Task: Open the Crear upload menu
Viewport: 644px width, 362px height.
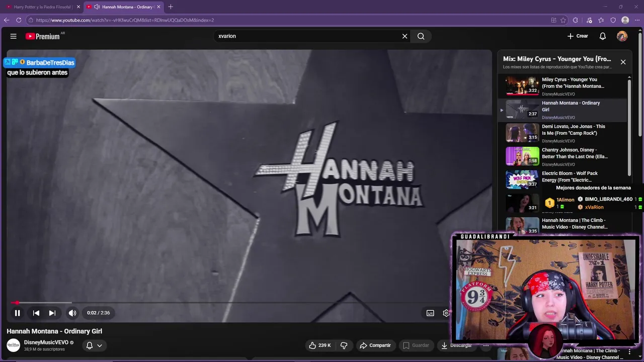Action: (x=578, y=36)
